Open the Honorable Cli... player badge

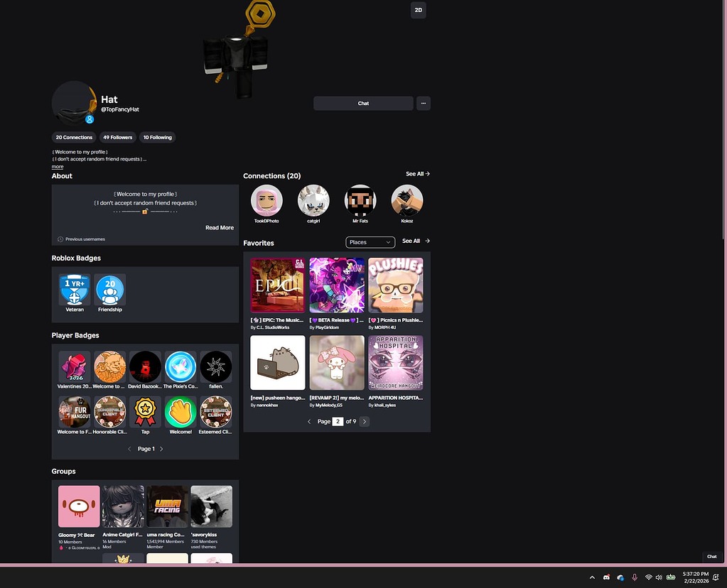(110, 412)
